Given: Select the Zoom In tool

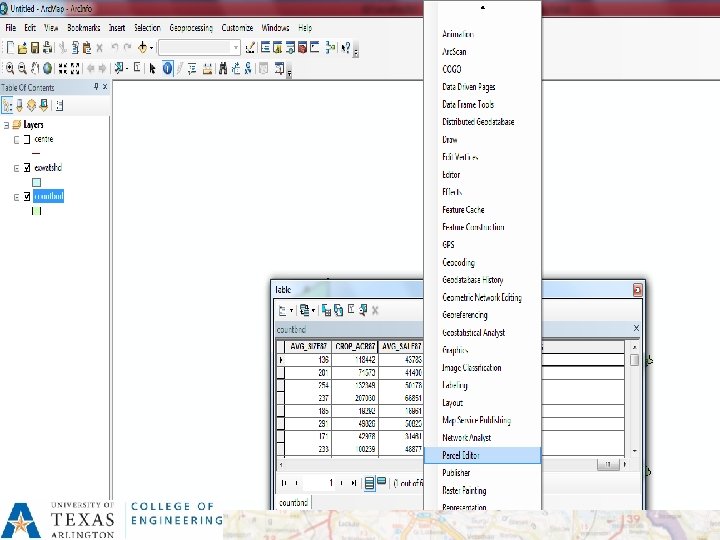Looking at the screenshot, I should click(x=10, y=68).
